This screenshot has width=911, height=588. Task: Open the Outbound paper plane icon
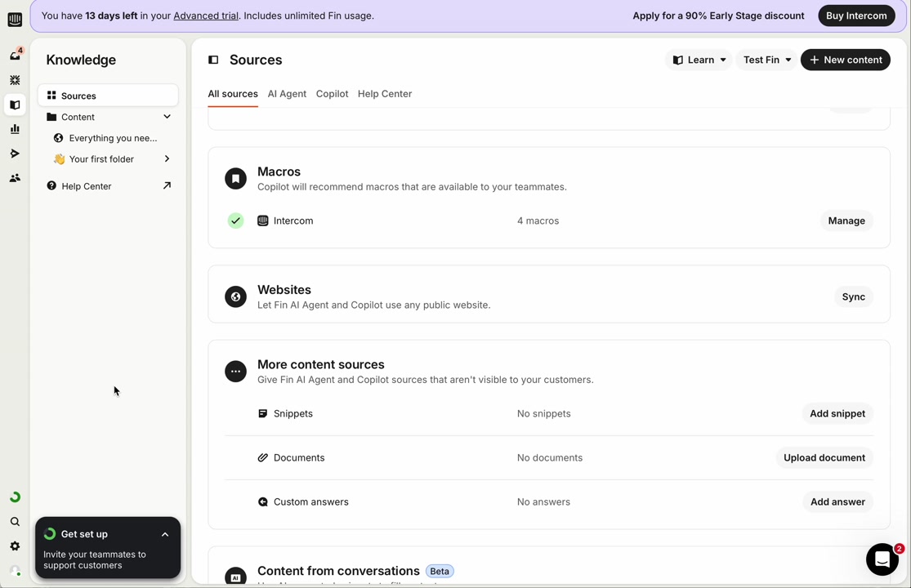tap(15, 154)
